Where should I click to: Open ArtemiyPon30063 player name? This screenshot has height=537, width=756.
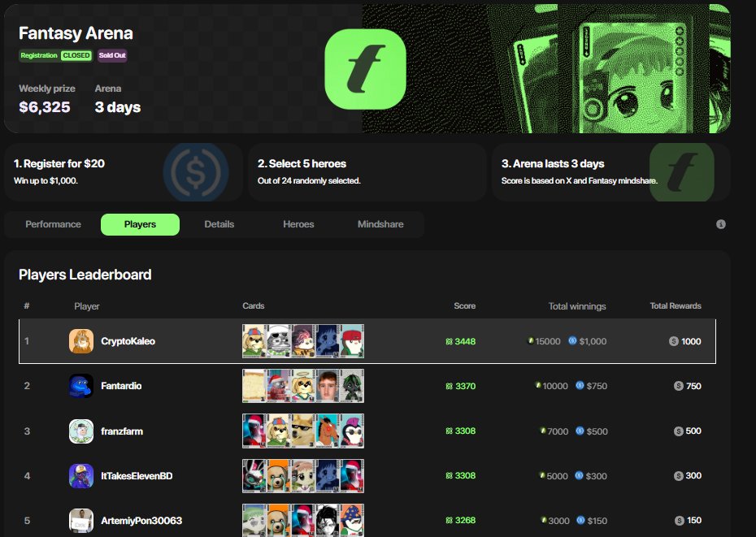coord(141,521)
